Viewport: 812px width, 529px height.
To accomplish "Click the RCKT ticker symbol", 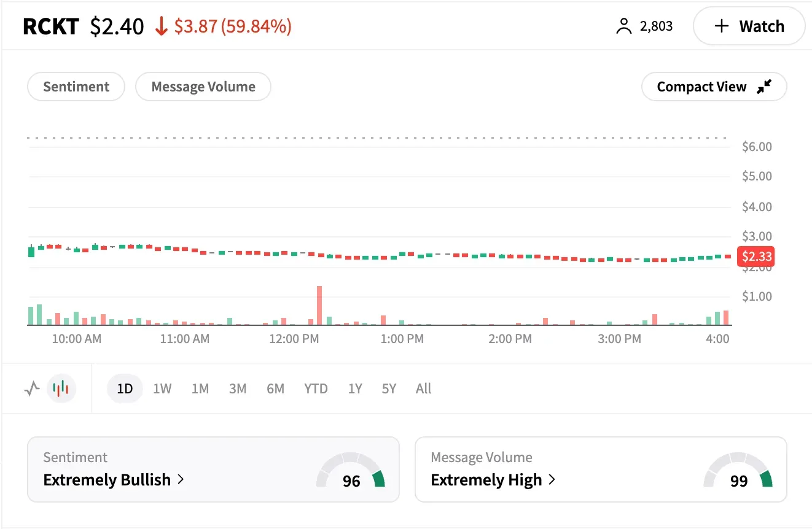I will click(x=51, y=26).
